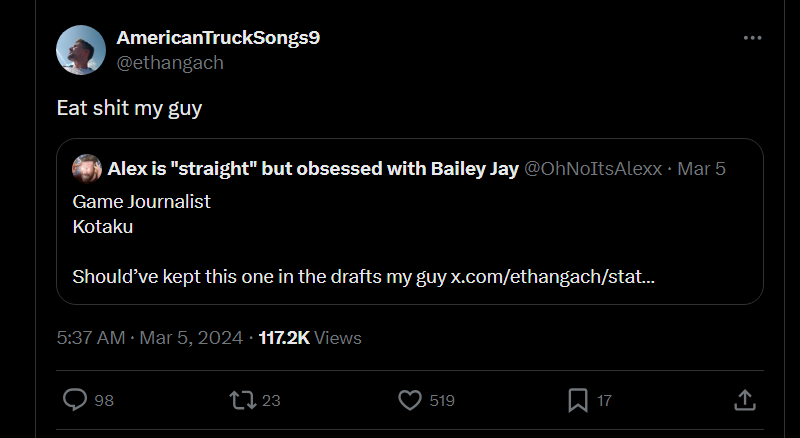Viewport: 800px width, 438px height.
Task: Click the 23 reposts count
Action: coord(271,401)
